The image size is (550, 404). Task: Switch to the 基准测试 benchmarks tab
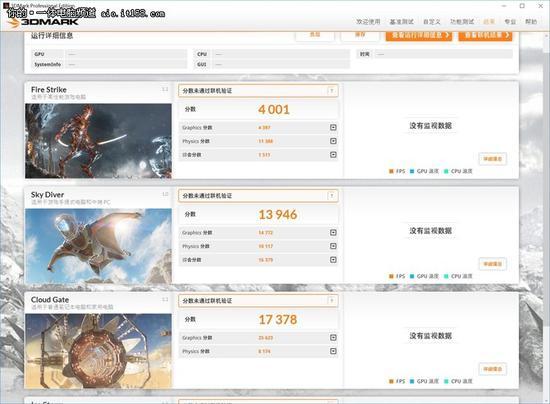pyautogui.click(x=402, y=22)
